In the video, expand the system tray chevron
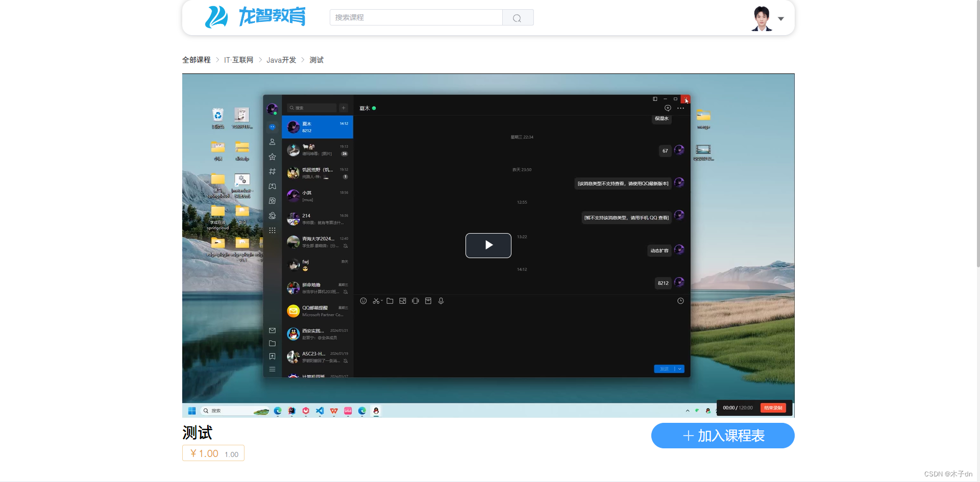 click(688, 411)
